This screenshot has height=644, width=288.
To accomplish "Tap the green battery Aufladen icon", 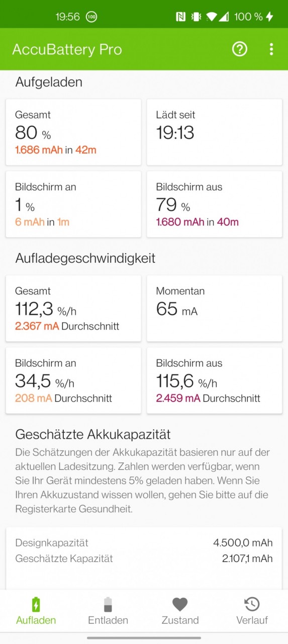I will (36, 604).
